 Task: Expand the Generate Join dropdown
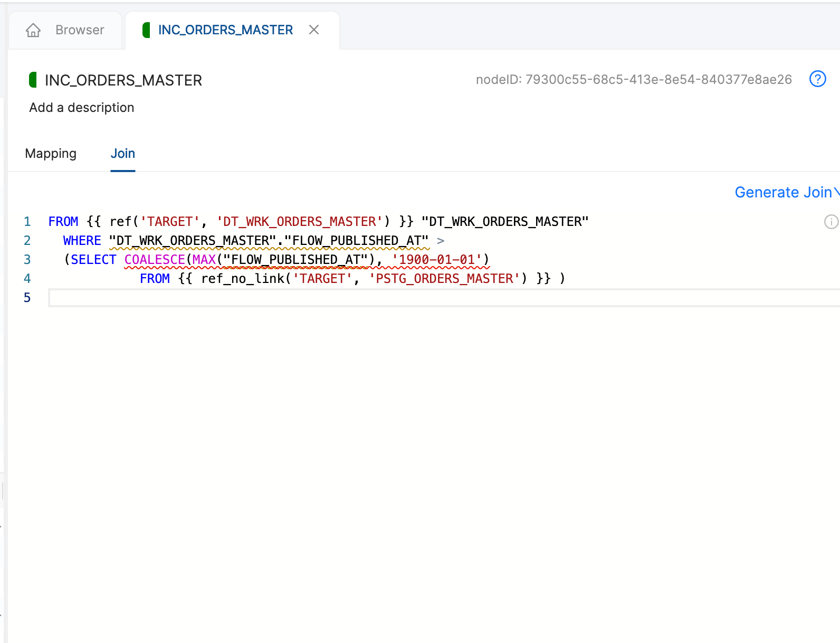[x=787, y=192]
